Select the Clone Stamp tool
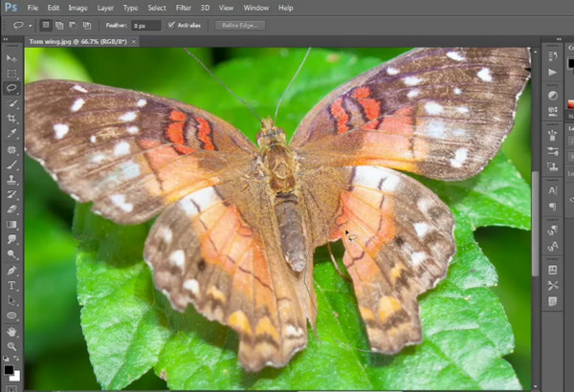Screen dimensions: 574x392 click(x=11, y=179)
